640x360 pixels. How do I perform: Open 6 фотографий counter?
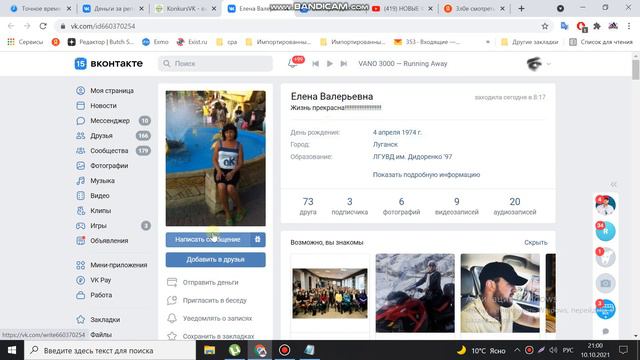[x=401, y=206]
